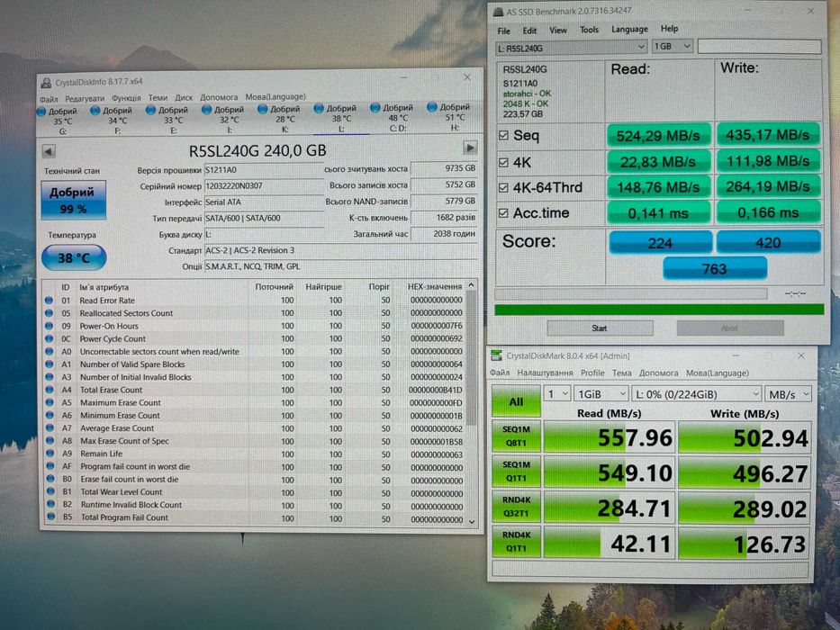840x630 pixels.
Task: Click Max Erase Count of Spec row
Action: click(x=255, y=441)
